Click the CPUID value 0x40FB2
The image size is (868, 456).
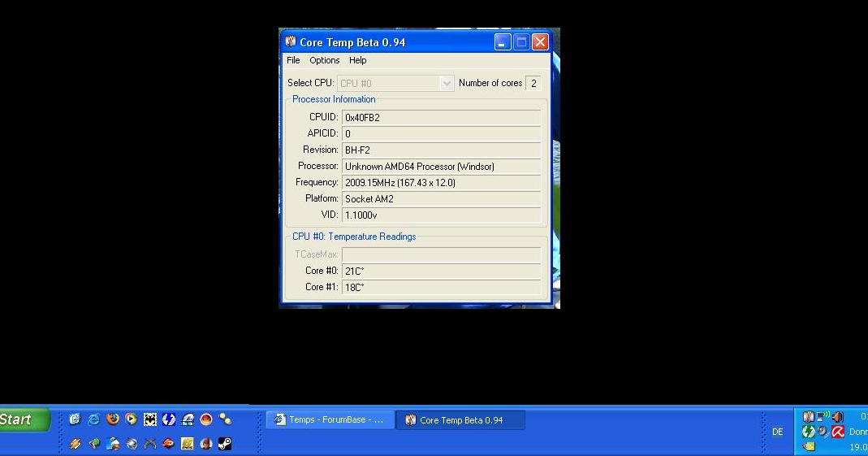pos(441,118)
